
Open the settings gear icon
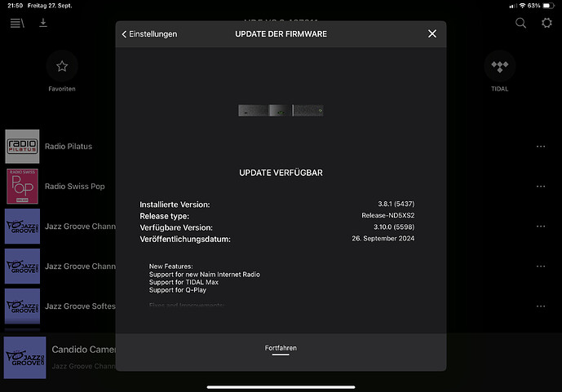pos(547,23)
